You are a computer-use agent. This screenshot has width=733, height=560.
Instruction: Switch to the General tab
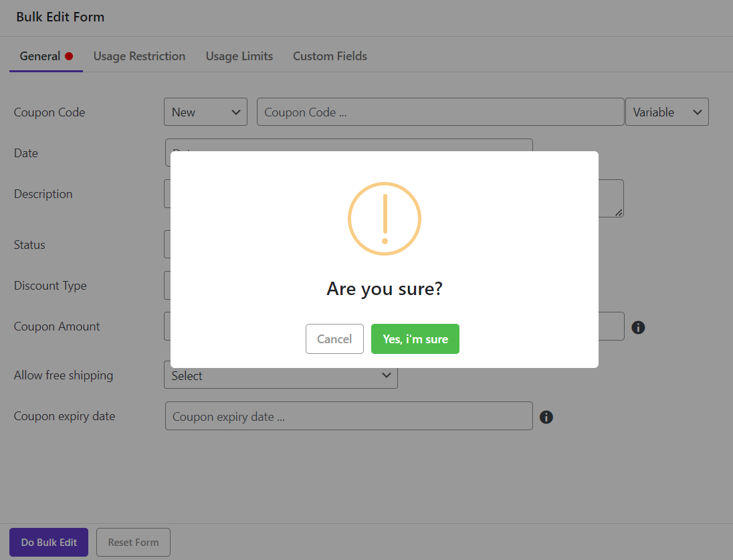40,56
